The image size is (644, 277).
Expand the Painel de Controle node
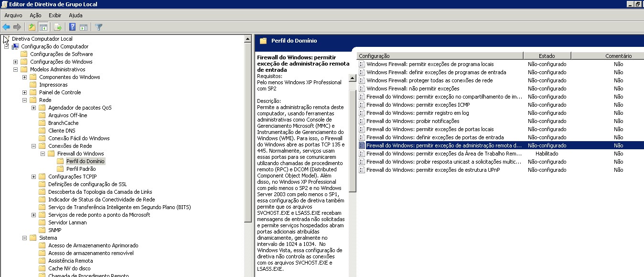[x=25, y=92]
